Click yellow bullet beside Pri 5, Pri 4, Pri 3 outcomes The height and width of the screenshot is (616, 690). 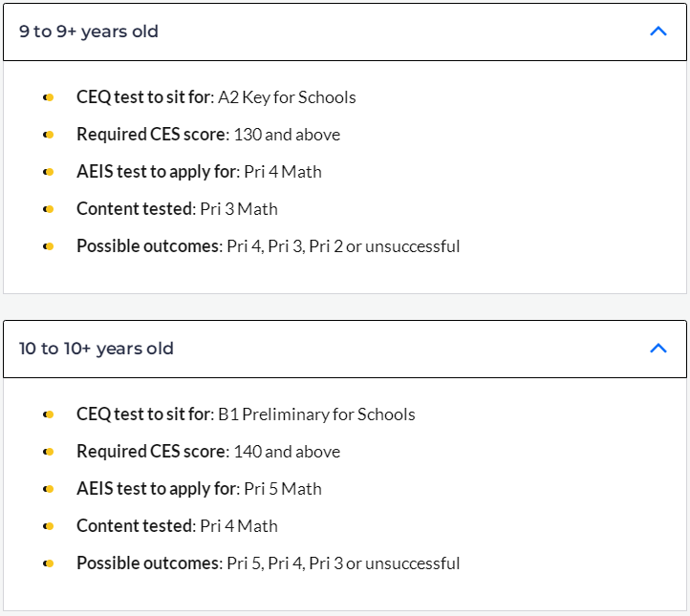tap(49, 563)
